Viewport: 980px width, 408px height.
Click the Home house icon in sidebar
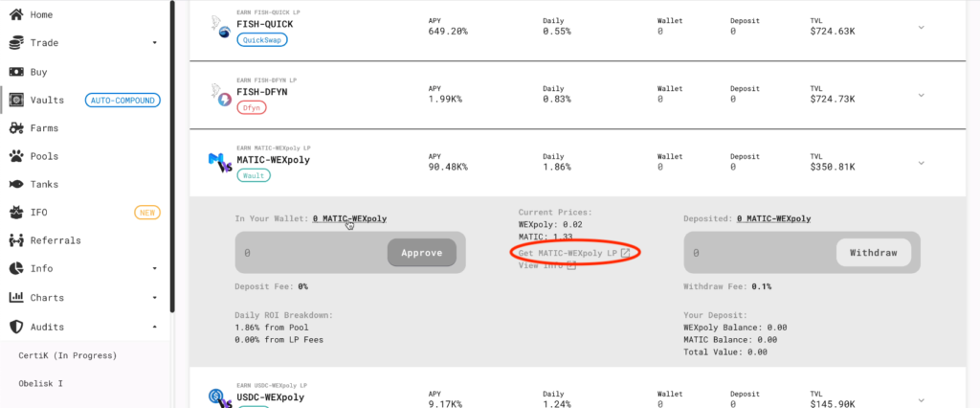(16, 13)
